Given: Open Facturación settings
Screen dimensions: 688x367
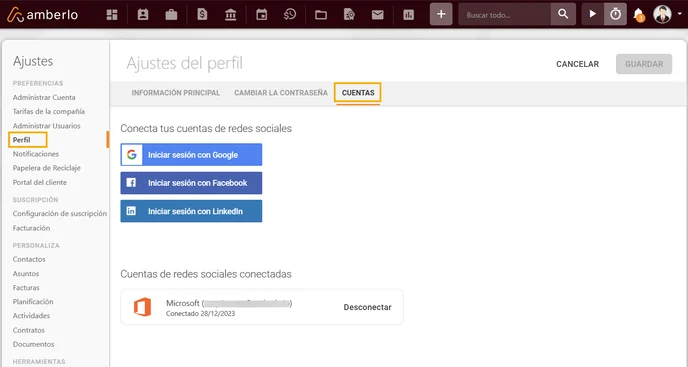Looking at the screenshot, I should tap(31, 228).
